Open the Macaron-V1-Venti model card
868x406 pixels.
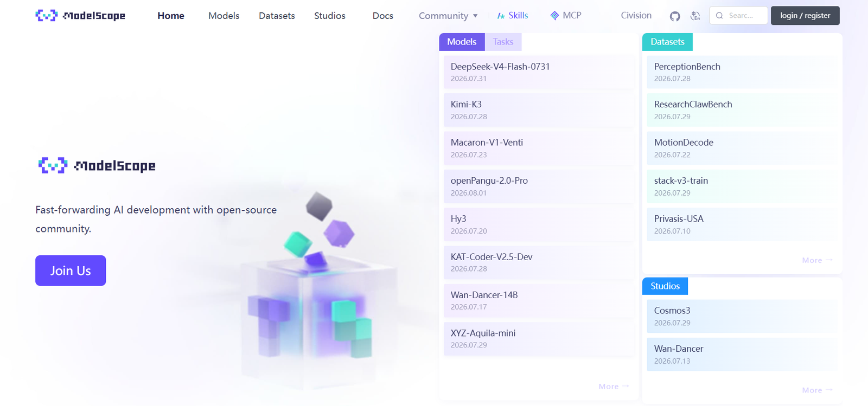pyautogui.click(x=539, y=148)
